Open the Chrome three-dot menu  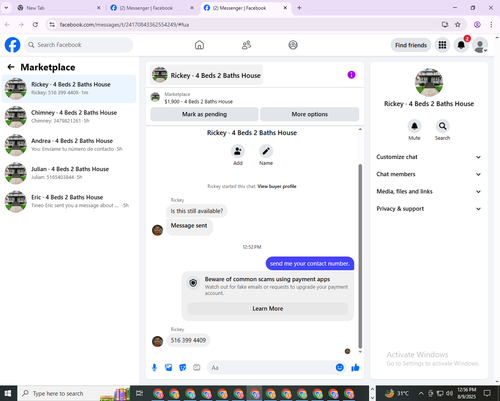pos(491,25)
